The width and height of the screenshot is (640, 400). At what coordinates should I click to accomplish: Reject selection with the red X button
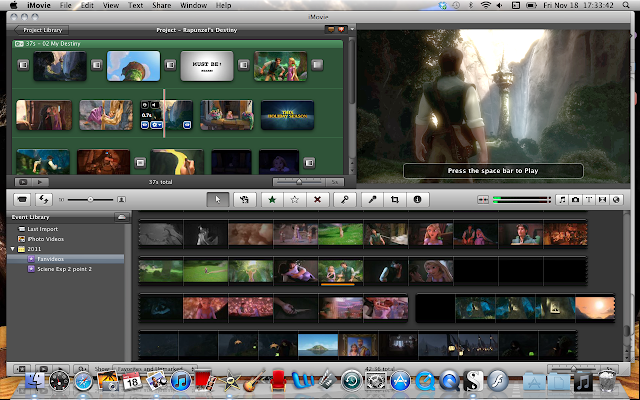[317, 200]
